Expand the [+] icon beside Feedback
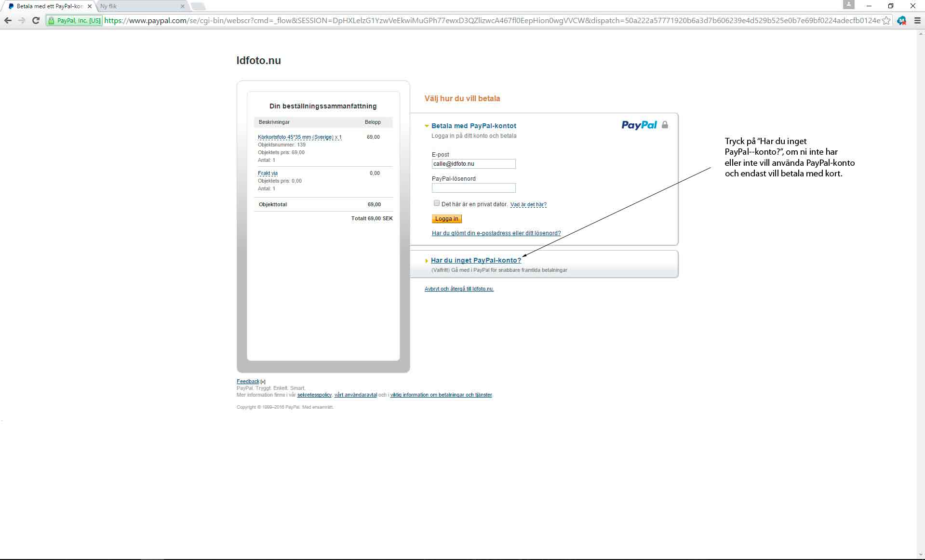 [x=263, y=382]
